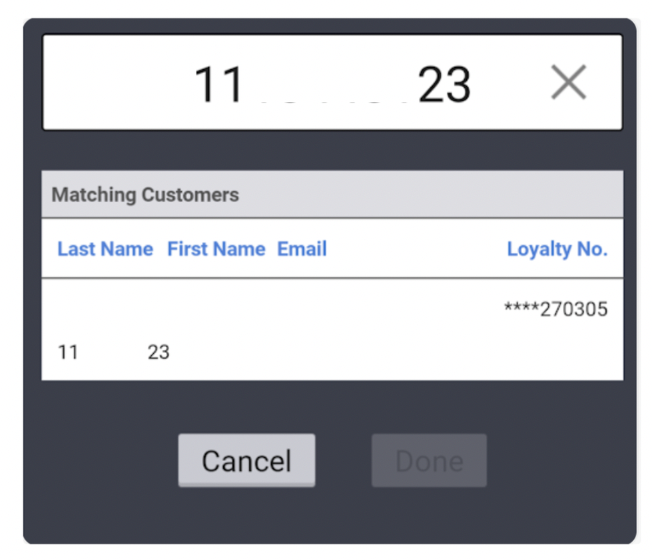Clear the search text with X icon
Viewport: 652px width, 560px height.
(x=568, y=83)
